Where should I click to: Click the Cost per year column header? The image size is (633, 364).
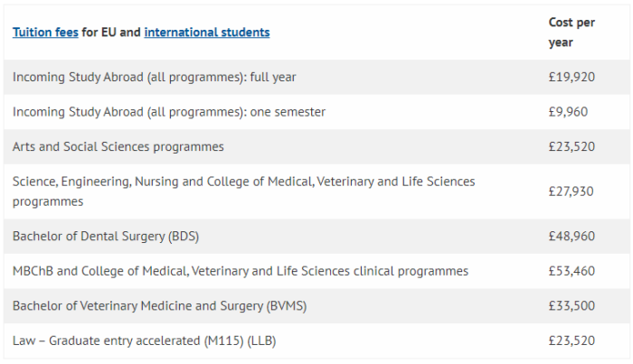(572, 33)
